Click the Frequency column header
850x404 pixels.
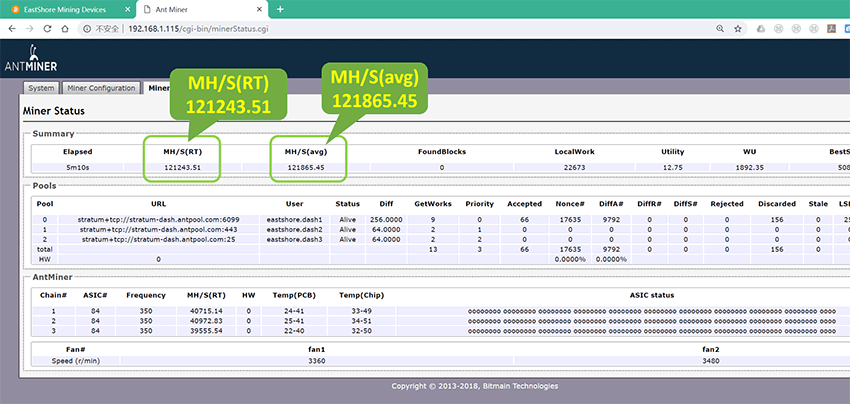coord(146,296)
